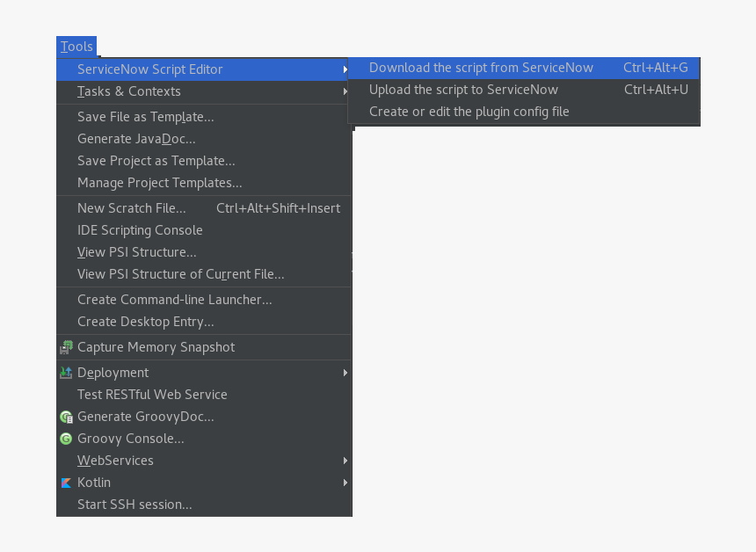Expand arrow next to ServiceNow Script Editor
Viewport: 756px width, 552px height.
click(x=345, y=69)
